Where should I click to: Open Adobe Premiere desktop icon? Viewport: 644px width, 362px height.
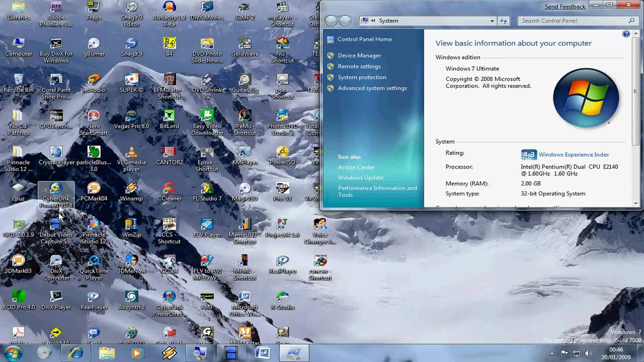pyautogui.click(x=56, y=14)
